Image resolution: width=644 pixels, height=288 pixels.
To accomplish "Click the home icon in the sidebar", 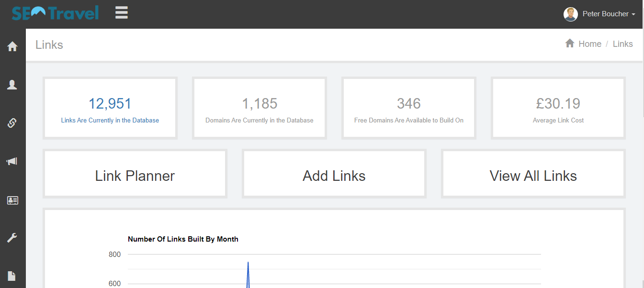I will (x=12, y=46).
